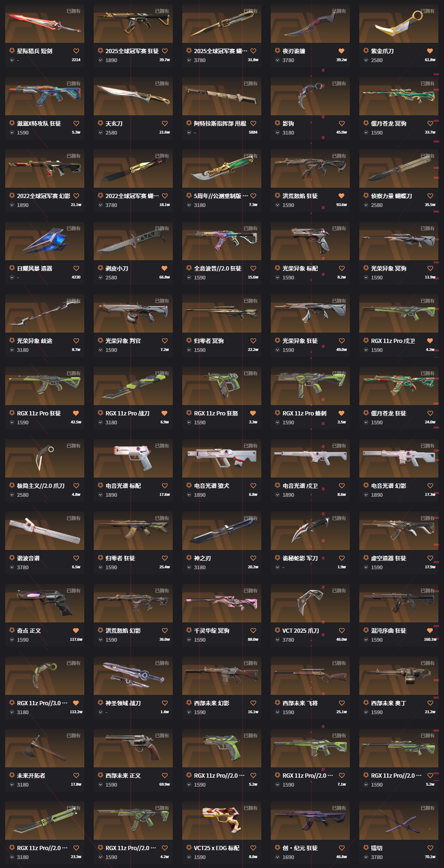
Task: Open the 2025全球冠军赛 狂徒 weapon thumbnail
Action: click(133, 24)
